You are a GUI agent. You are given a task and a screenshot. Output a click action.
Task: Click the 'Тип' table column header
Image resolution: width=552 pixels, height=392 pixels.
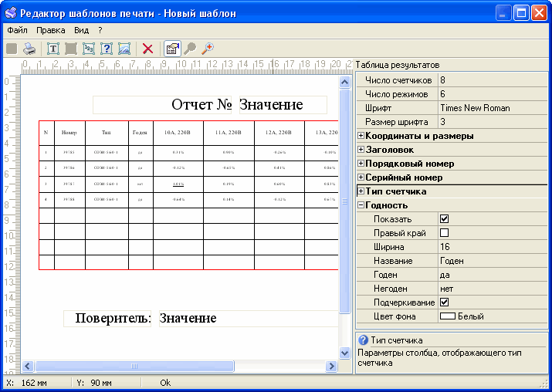pyautogui.click(x=107, y=133)
